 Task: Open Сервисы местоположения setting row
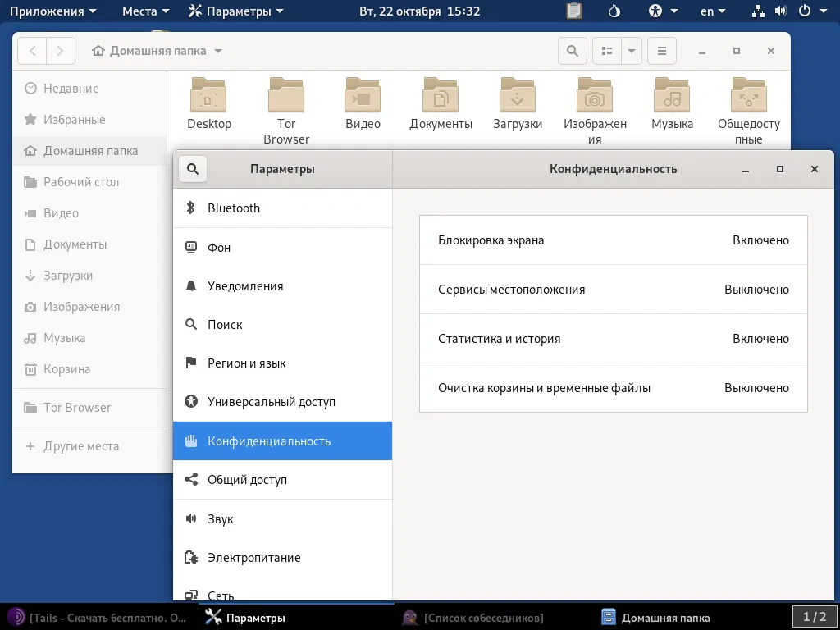(x=613, y=290)
